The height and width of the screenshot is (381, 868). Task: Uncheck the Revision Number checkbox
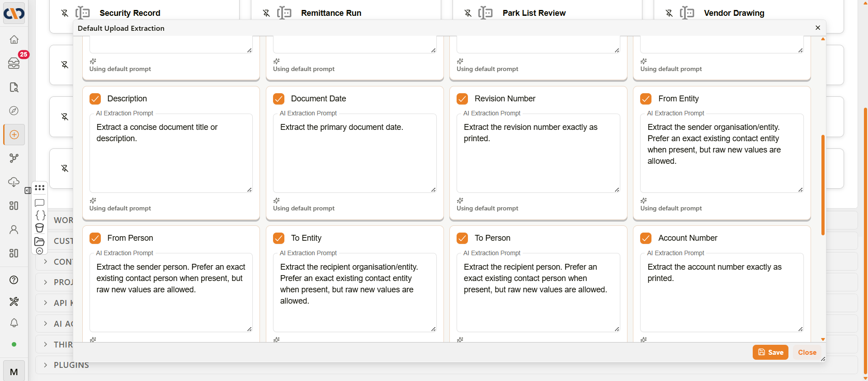coord(462,99)
